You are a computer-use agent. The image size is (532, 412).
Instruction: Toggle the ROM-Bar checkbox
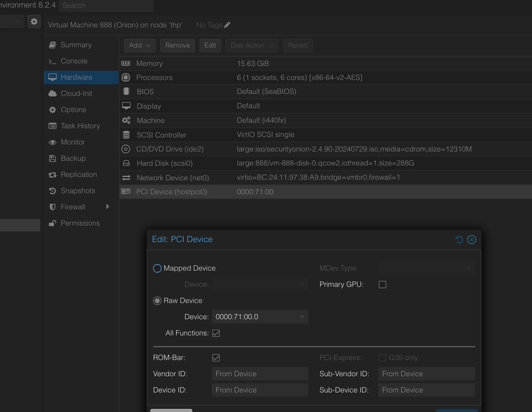point(216,358)
